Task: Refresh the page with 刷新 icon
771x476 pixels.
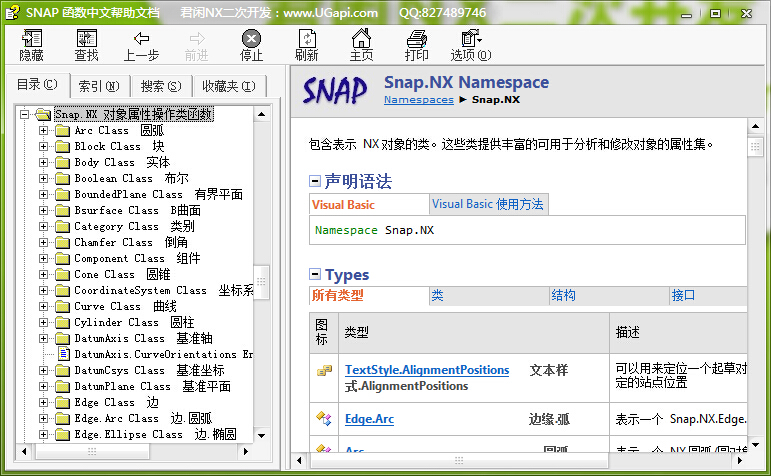Action: click(306, 44)
